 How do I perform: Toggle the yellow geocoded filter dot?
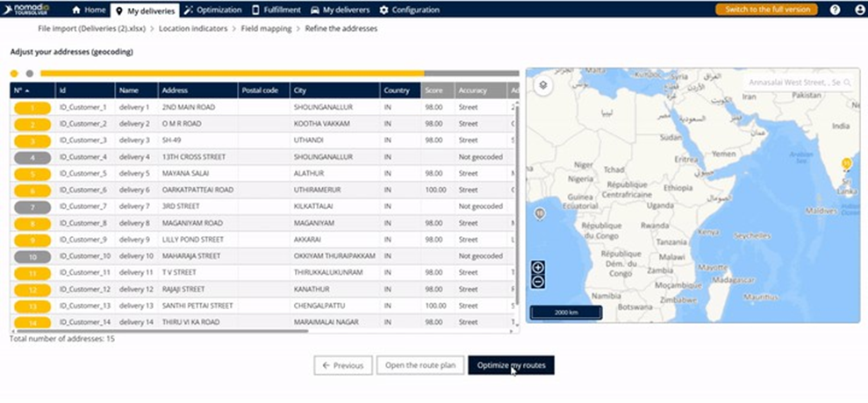tap(14, 74)
